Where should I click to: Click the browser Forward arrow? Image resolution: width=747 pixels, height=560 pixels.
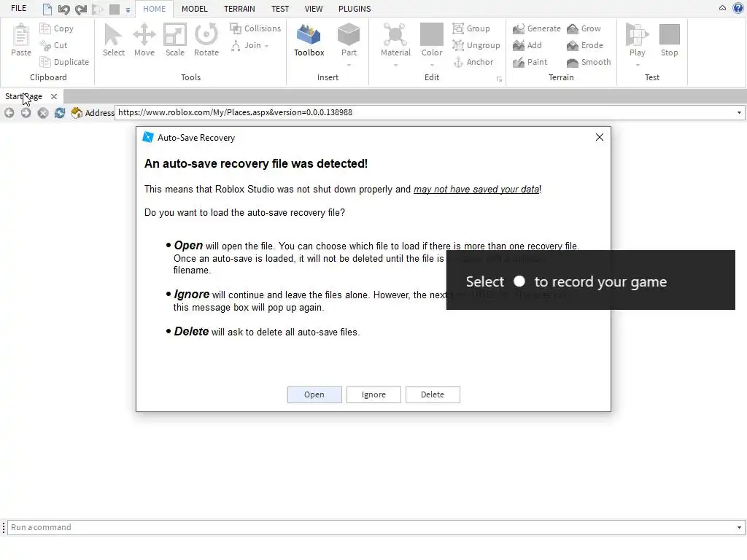26,113
